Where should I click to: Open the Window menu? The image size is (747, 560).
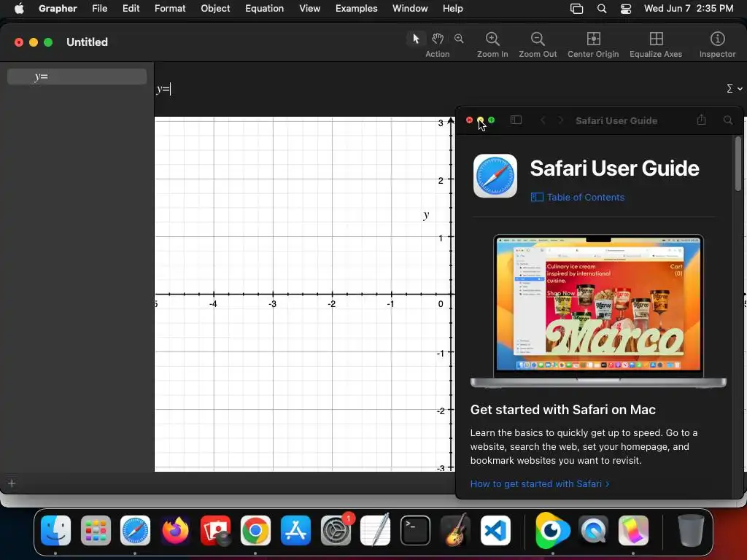coord(410,8)
